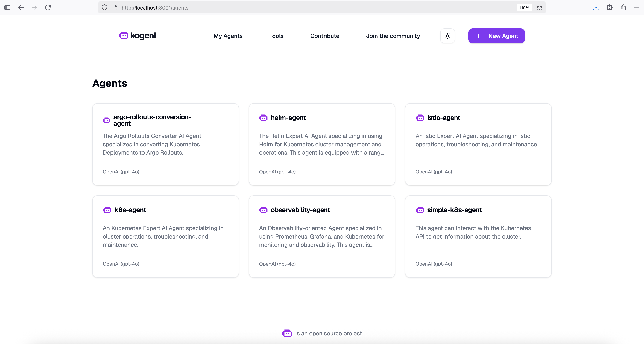
Task: Click the robot icon by observability-agent
Action: coord(263,210)
